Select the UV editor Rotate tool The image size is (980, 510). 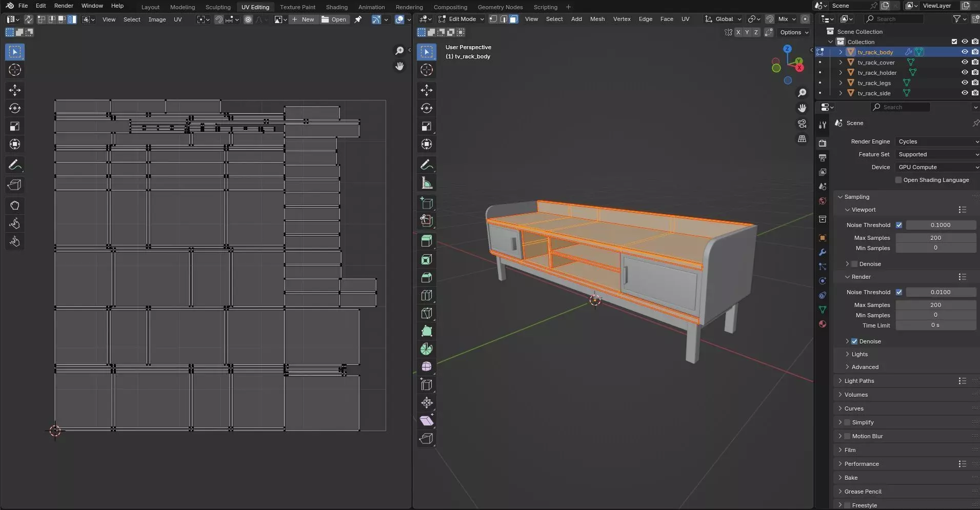pos(15,108)
